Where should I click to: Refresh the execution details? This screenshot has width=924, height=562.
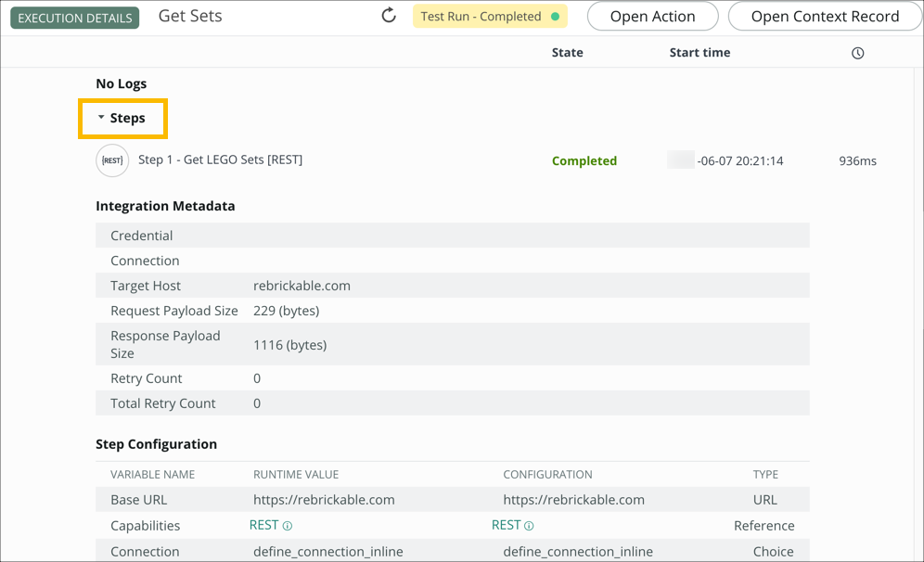(x=388, y=16)
